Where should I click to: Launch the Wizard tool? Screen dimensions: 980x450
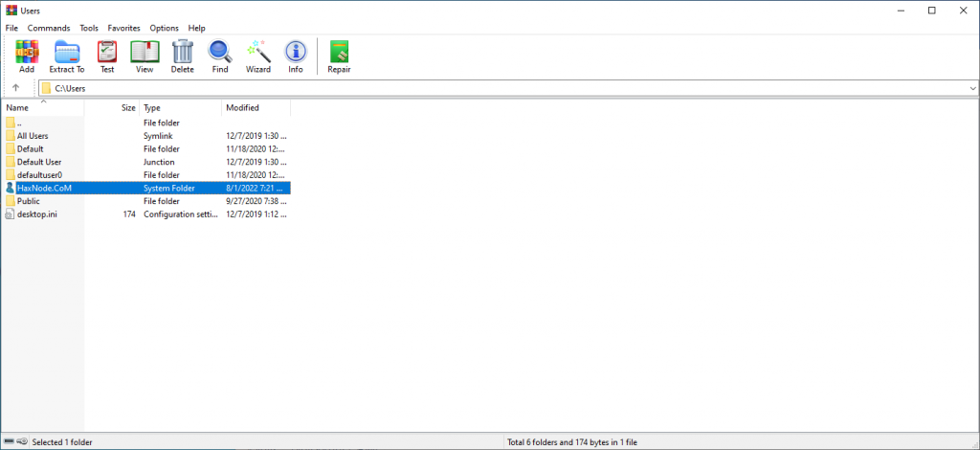pos(257,56)
